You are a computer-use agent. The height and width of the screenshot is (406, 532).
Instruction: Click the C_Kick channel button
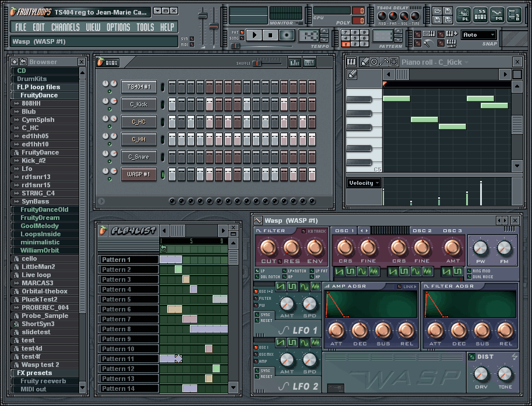139,104
